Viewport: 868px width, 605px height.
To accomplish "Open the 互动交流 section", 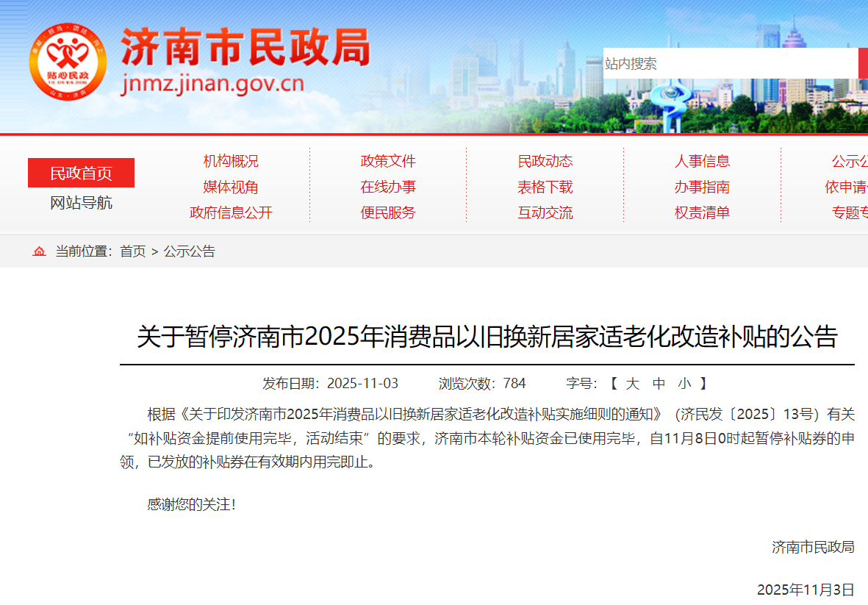I will tap(546, 213).
